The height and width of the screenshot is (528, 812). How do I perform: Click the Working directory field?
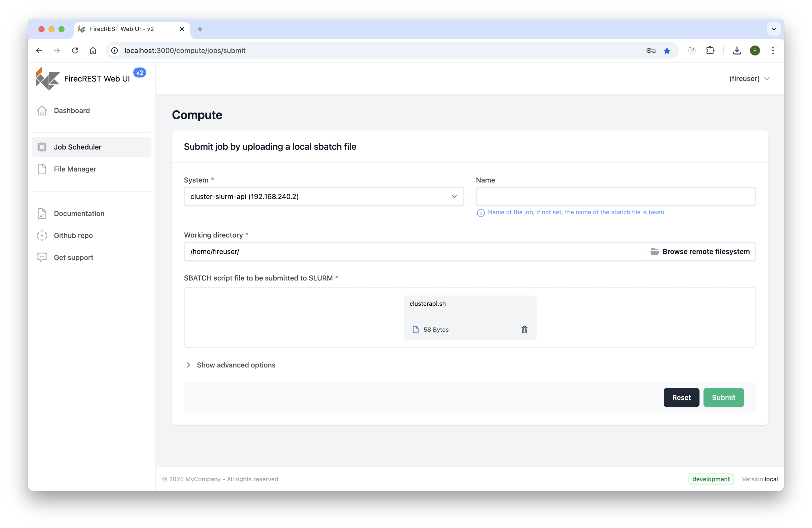414,252
